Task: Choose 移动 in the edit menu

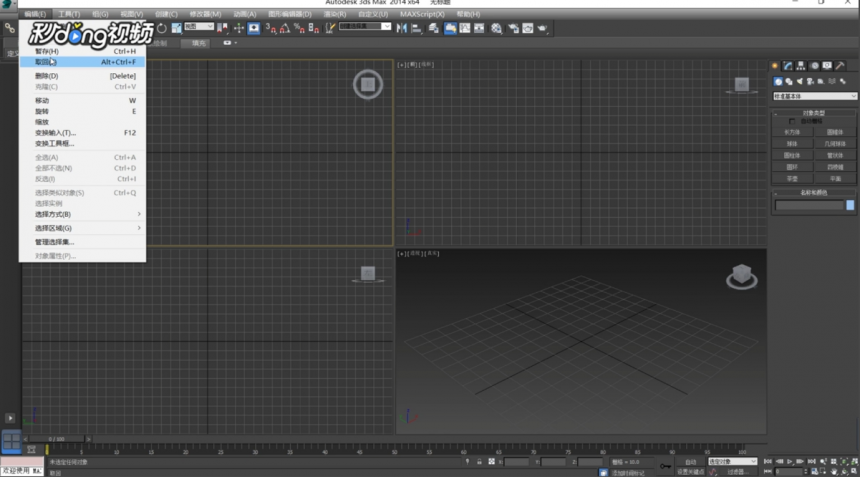Action: coord(83,100)
